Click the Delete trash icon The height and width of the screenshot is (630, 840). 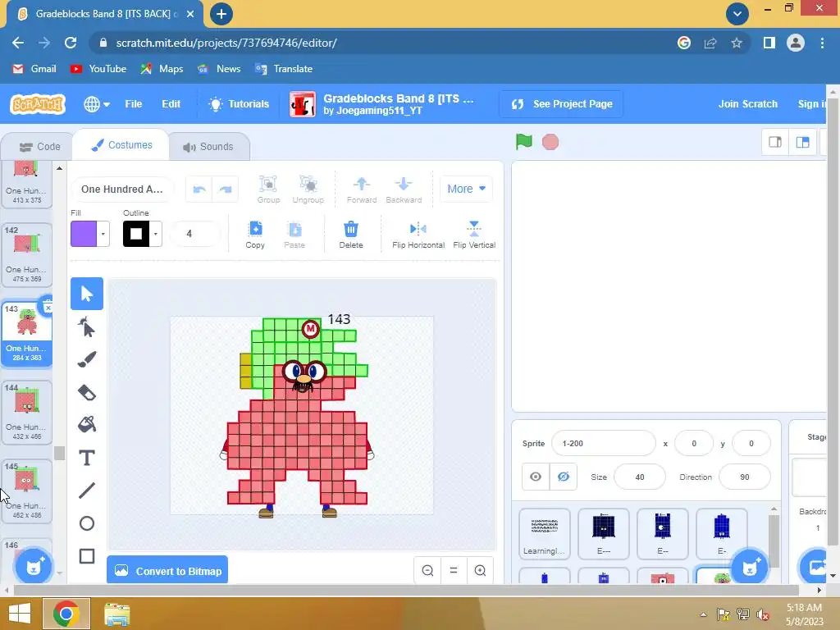(351, 235)
